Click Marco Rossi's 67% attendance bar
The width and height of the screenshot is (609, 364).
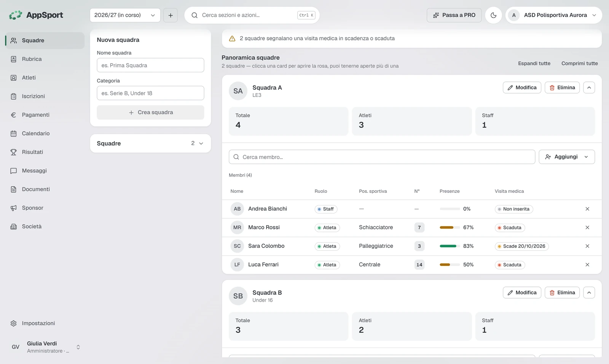coord(450,227)
